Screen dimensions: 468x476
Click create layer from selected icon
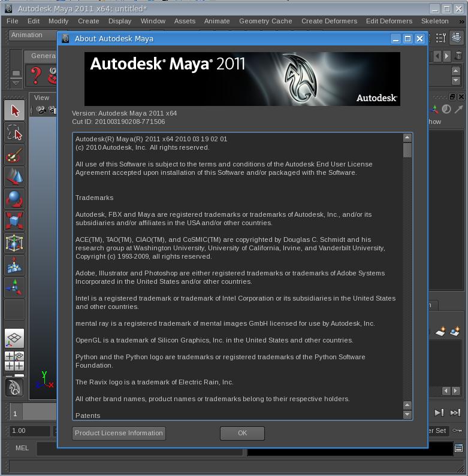click(455, 332)
